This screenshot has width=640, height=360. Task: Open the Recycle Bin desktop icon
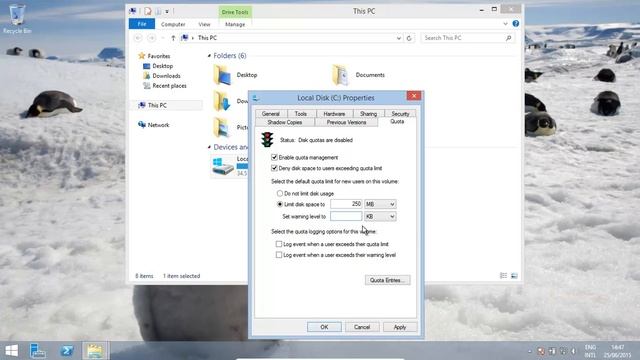(17, 19)
